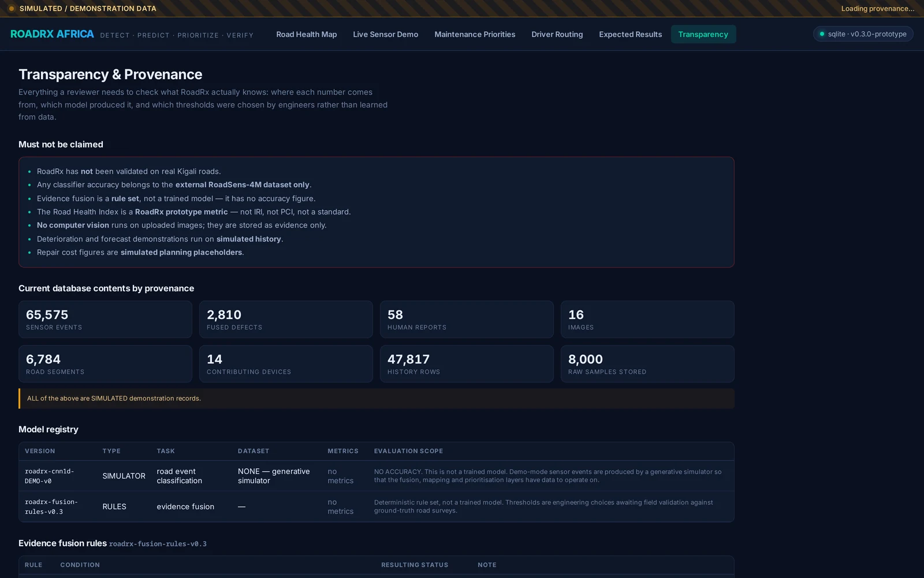Select the 58 Human Reports card
Screen dimensions: 924x578
click(467, 319)
